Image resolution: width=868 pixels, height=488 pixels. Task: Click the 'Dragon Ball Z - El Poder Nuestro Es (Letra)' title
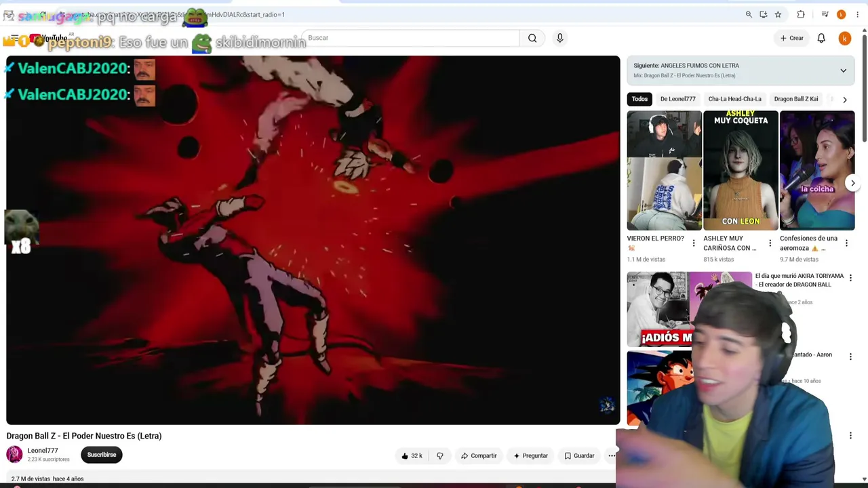click(84, 436)
